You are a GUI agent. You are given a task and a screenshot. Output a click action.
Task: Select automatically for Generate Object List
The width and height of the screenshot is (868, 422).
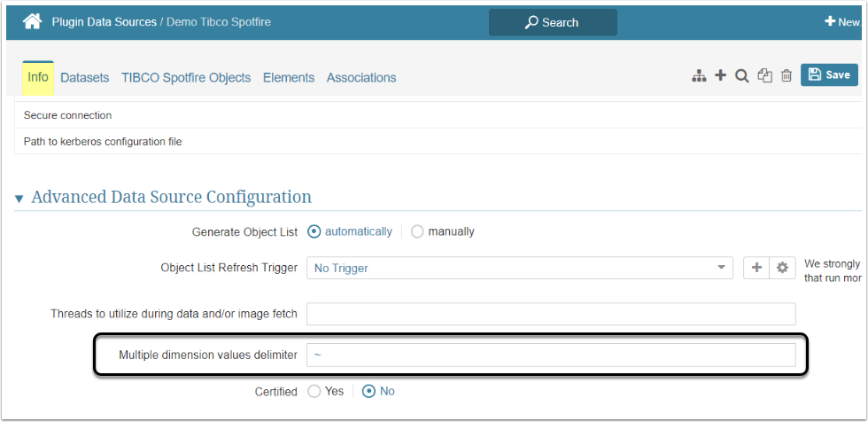(x=314, y=231)
